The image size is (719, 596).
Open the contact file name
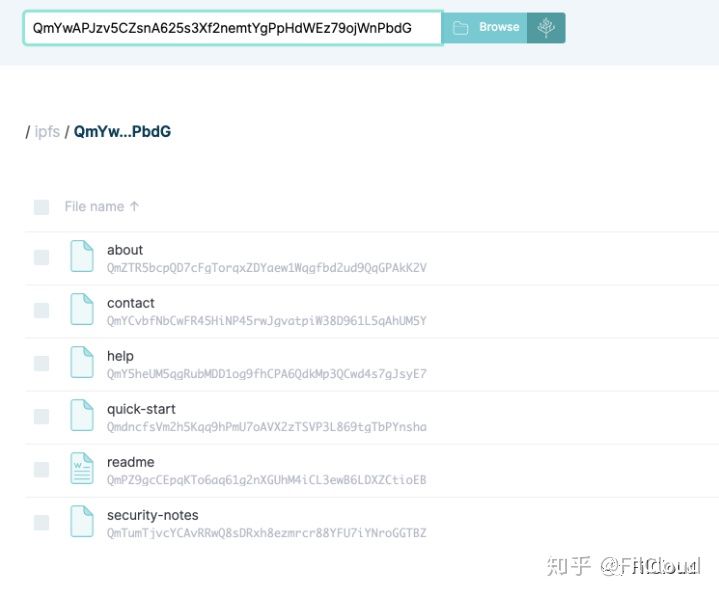coord(131,303)
